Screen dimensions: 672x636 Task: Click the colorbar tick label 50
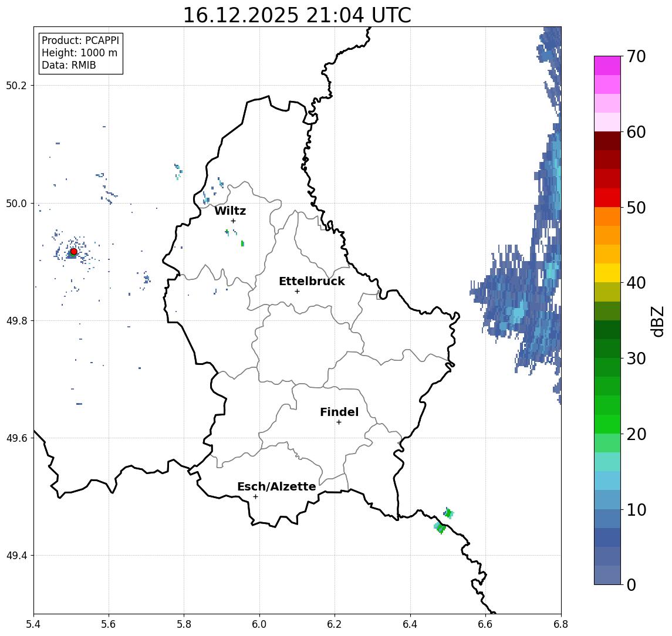click(636, 208)
